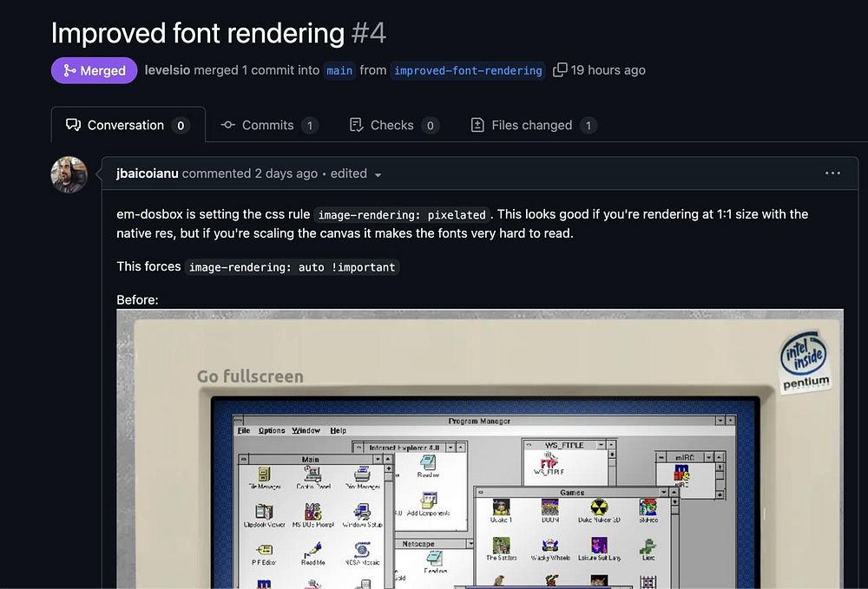Open the Conversation tab
Viewport: 868px width, 589px height.
click(x=128, y=125)
